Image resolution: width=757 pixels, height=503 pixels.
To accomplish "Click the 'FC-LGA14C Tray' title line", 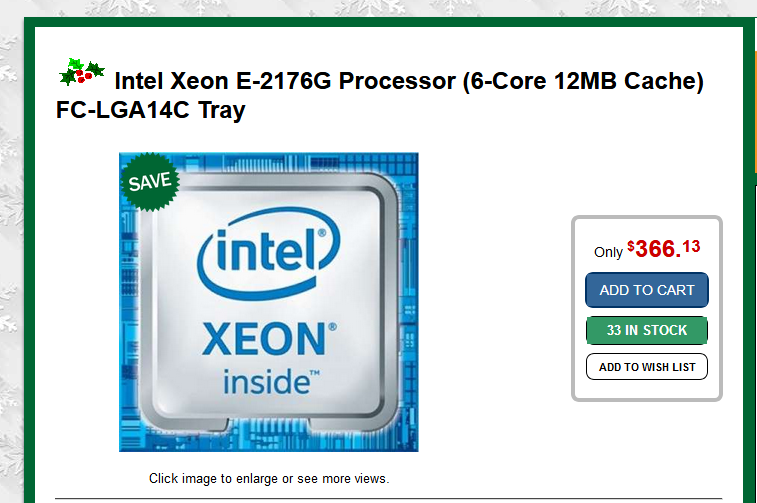I will coord(151,110).
